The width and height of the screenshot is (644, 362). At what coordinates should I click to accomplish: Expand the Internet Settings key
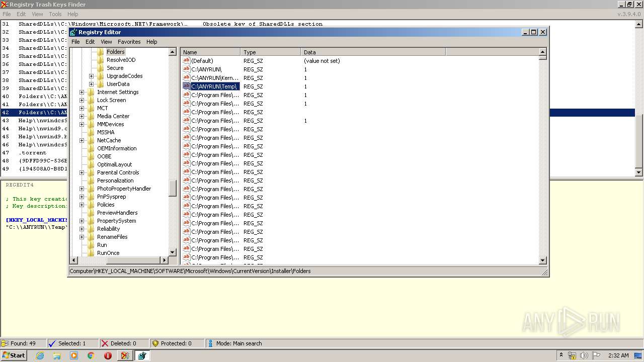coord(82,92)
